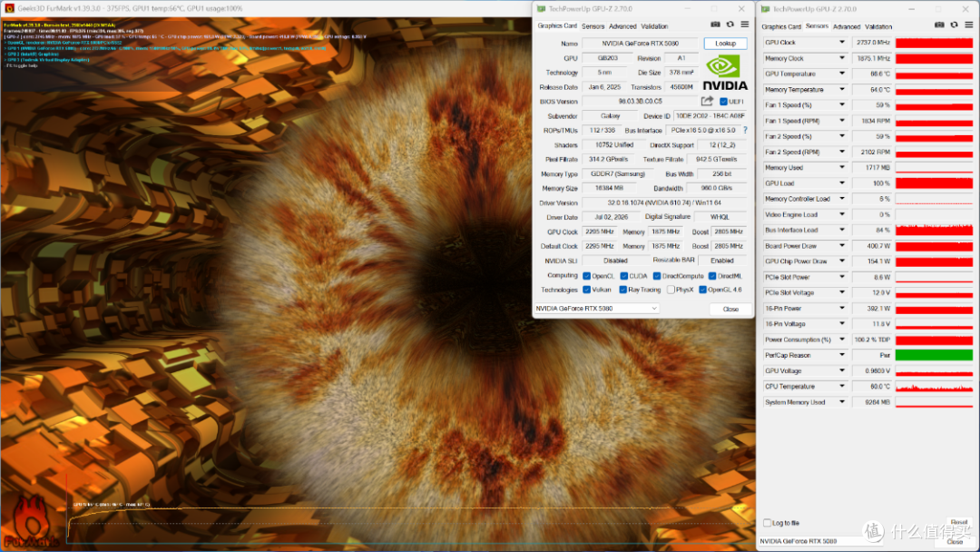Enable the Log to file checkbox
This screenshot has height=552, width=980.
pos(767,523)
